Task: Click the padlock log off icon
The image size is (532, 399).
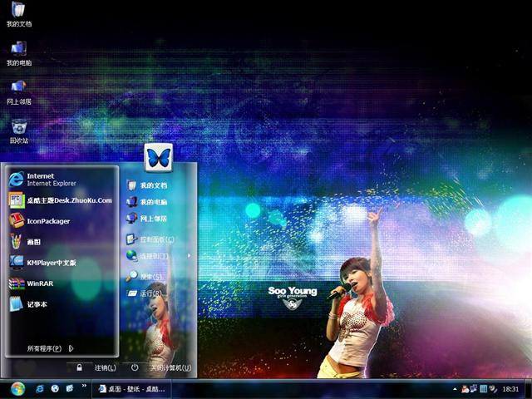Action: pos(80,367)
